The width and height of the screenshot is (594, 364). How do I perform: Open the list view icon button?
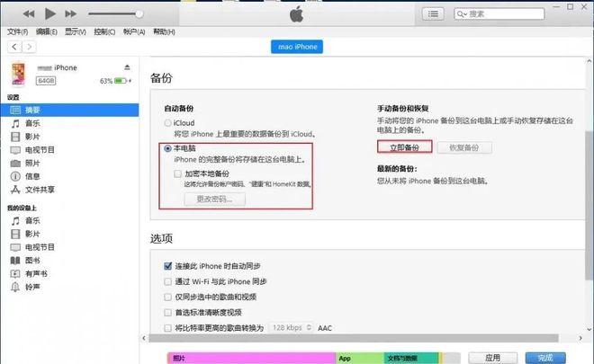point(433,14)
